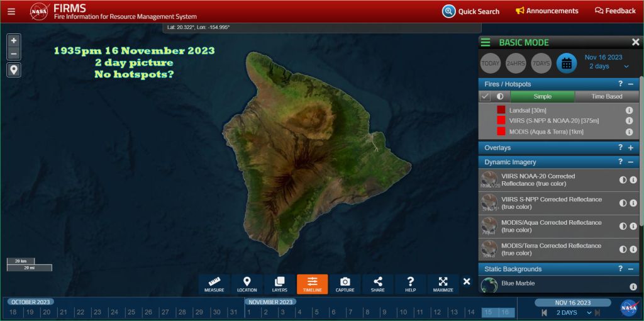The image size is (644, 321).
Task: Collapse the Dynamic Imagery section
Action: (x=631, y=162)
